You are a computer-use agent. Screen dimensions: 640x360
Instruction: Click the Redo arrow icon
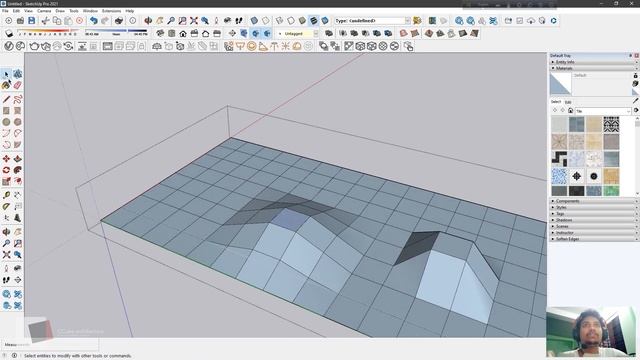click(105, 20)
